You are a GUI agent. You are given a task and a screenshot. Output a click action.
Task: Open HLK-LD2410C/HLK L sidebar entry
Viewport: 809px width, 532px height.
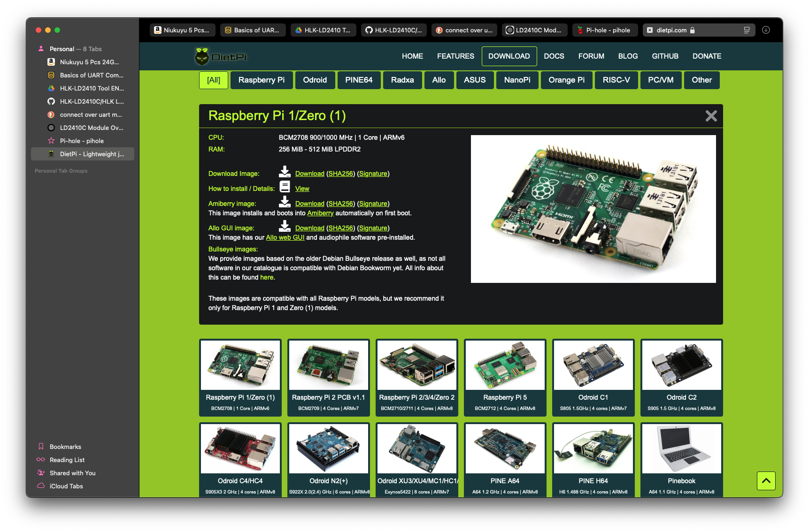[x=83, y=101]
